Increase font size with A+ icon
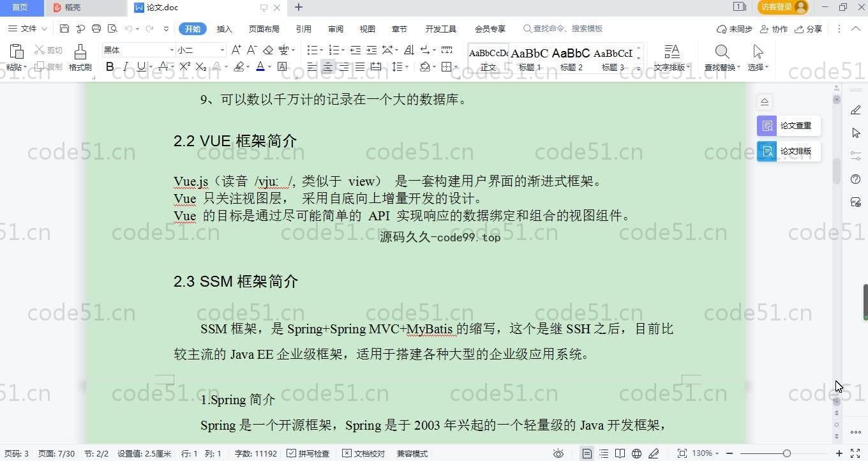The height and width of the screenshot is (461, 868). click(236, 50)
